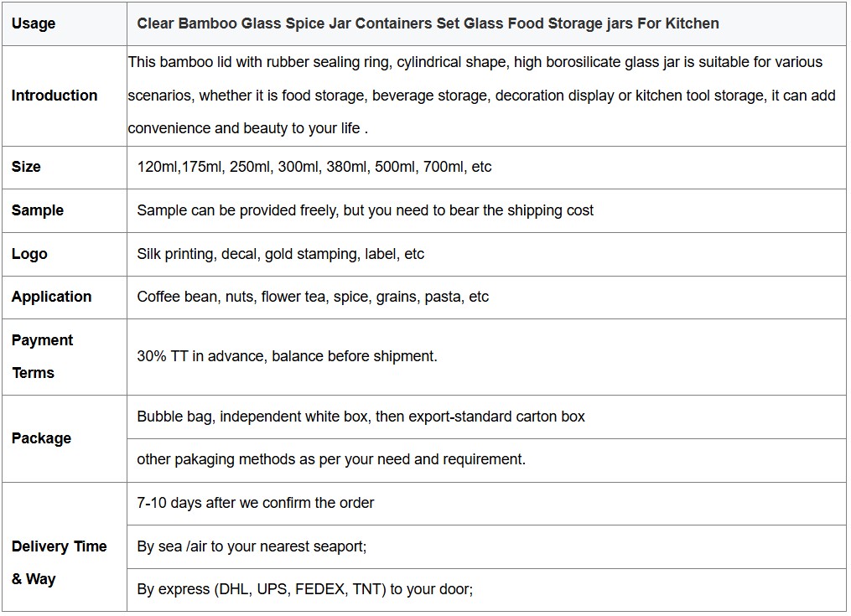Click the "Sample" row header

point(38,210)
